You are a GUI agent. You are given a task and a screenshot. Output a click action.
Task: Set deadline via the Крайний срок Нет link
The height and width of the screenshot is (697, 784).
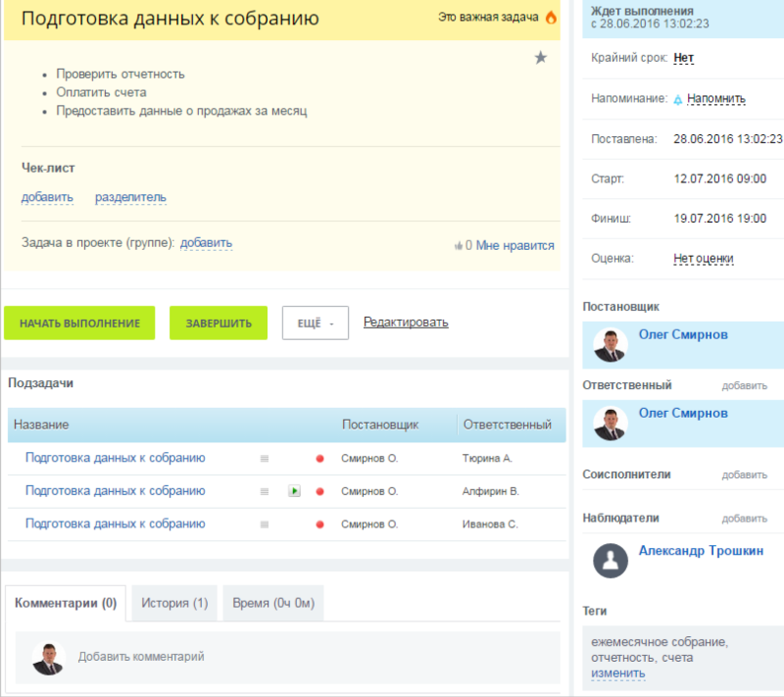(684, 59)
